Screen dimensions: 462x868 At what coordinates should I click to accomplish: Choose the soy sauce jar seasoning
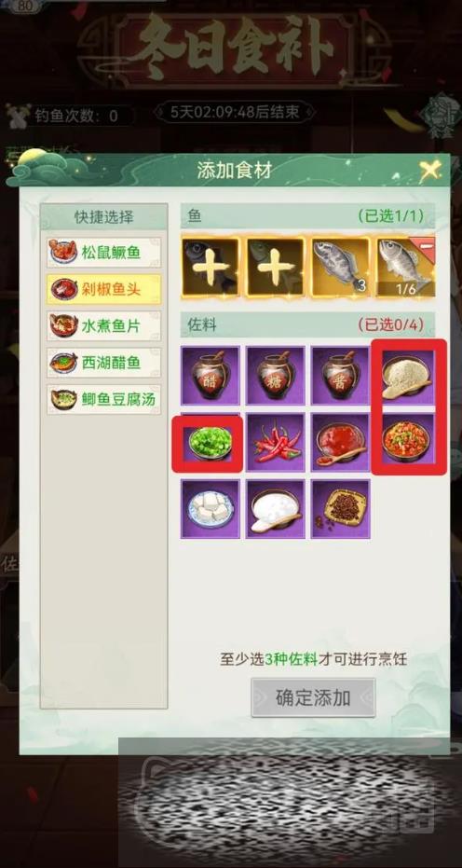[340, 376]
